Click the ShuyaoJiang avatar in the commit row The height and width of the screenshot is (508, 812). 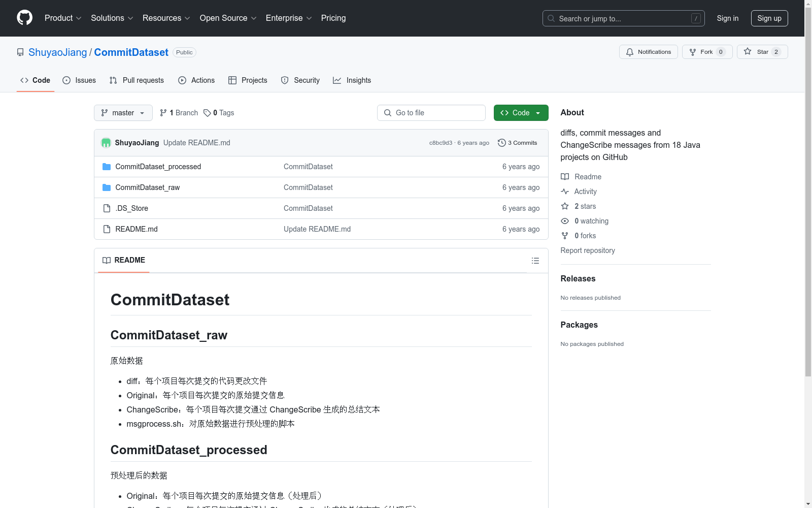(x=106, y=143)
